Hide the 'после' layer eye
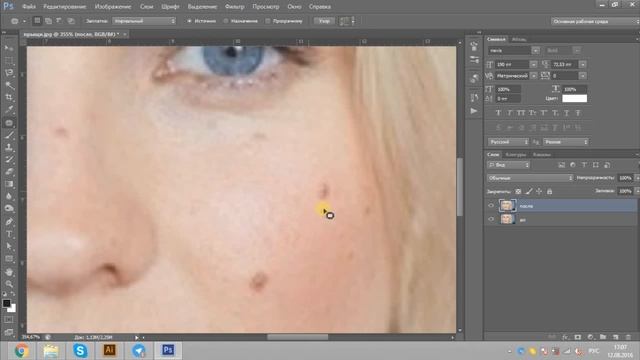 point(491,206)
